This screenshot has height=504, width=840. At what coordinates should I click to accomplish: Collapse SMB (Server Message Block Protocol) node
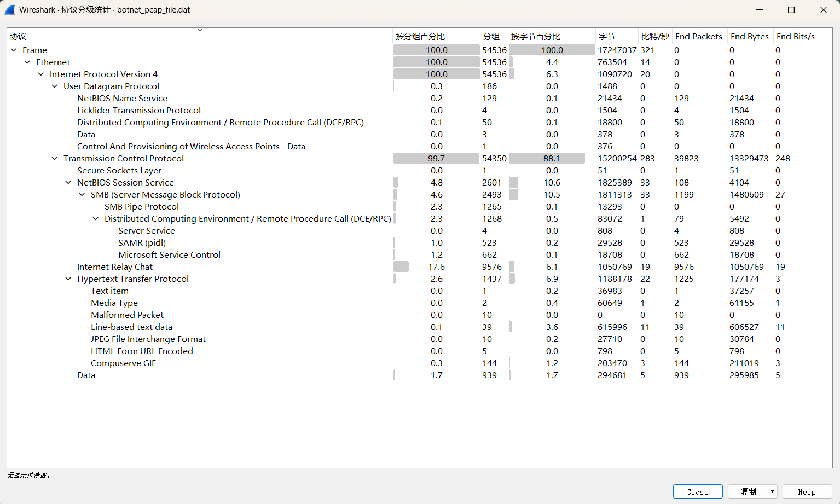pyautogui.click(x=82, y=195)
